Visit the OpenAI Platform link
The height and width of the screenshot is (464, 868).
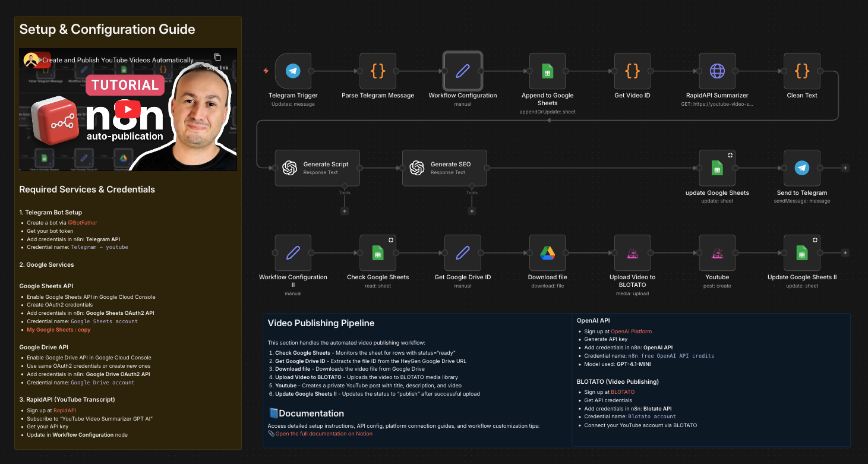(632, 331)
